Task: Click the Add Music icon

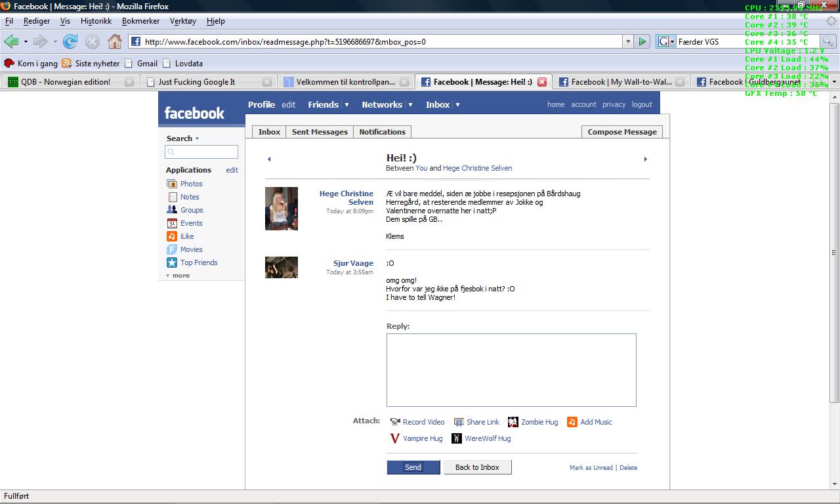Action: coord(572,422)
